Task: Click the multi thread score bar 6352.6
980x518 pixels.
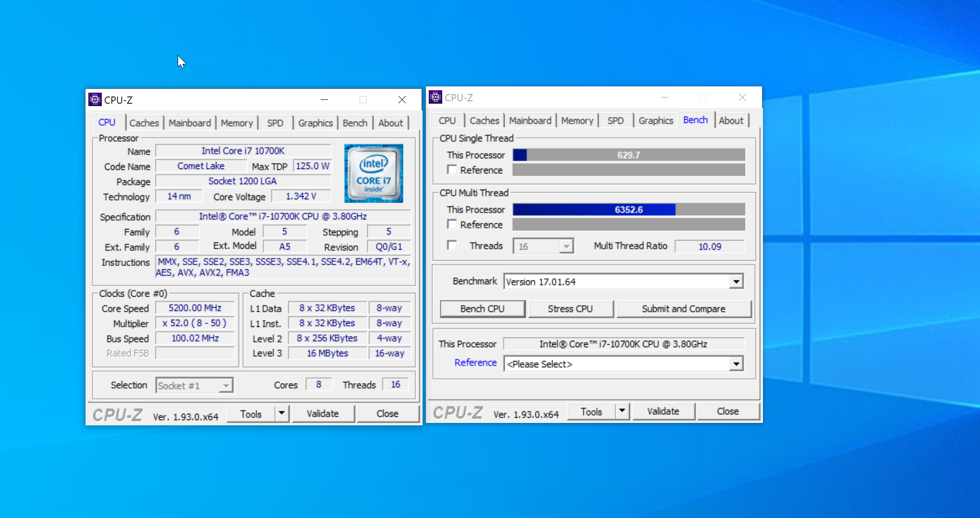Action: tap(629, 210)
